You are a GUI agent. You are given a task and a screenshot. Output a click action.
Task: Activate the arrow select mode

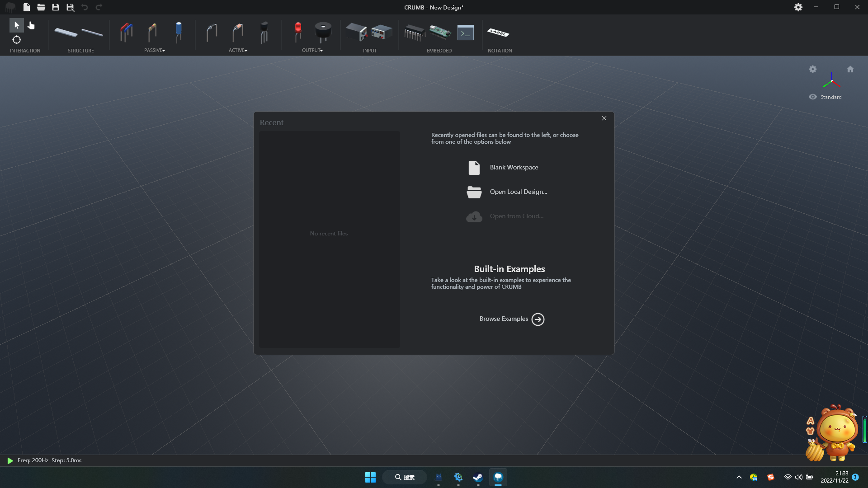[17, 25]
